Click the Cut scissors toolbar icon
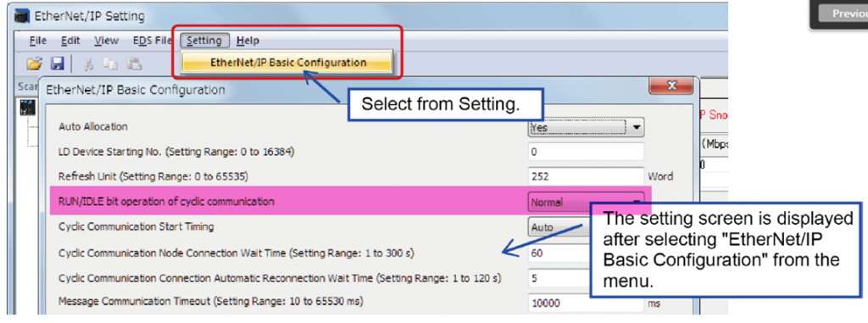The height and width of the screenshot is (323, 868). tap(88, 64)
